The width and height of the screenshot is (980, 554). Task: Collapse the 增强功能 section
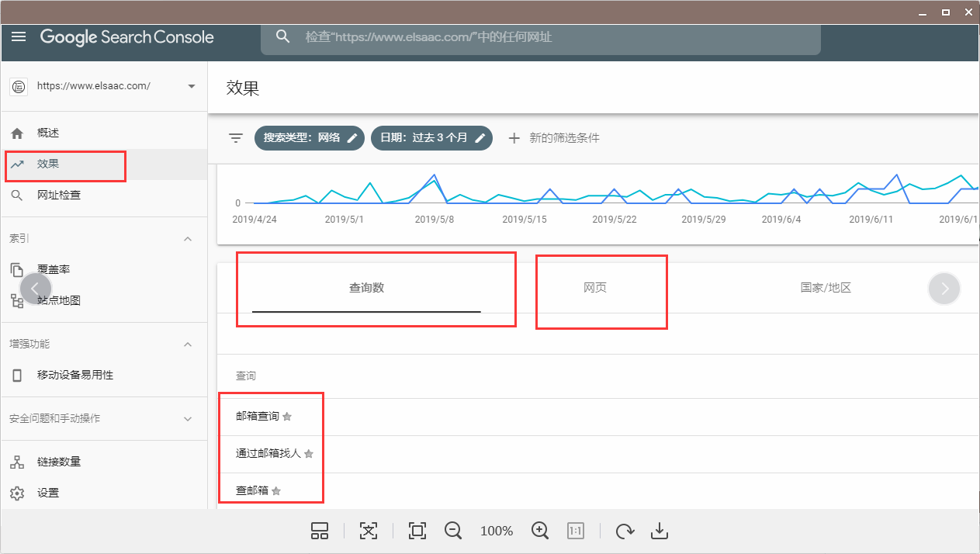point(187,345)
